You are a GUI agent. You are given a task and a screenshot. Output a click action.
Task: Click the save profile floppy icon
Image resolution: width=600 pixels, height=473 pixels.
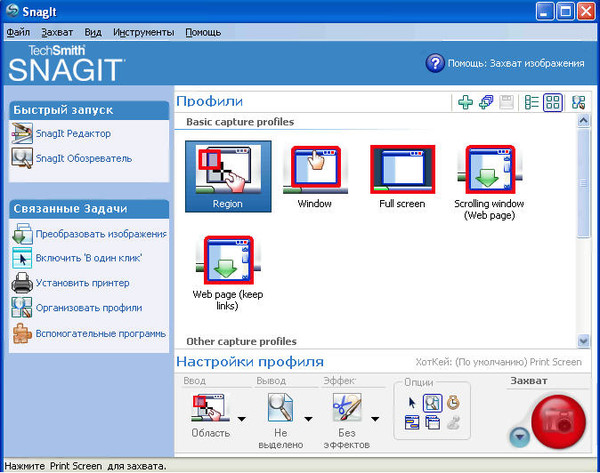(507, 102)
